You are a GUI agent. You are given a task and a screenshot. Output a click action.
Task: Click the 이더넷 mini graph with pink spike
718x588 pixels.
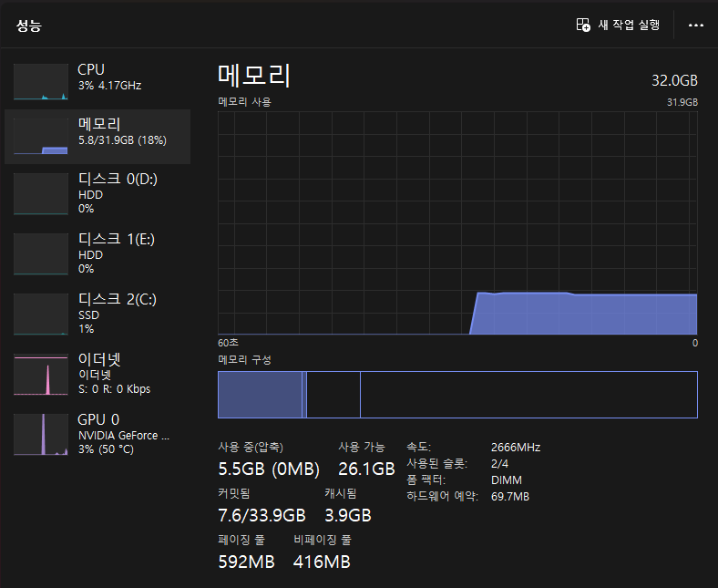tap(41, 374)
